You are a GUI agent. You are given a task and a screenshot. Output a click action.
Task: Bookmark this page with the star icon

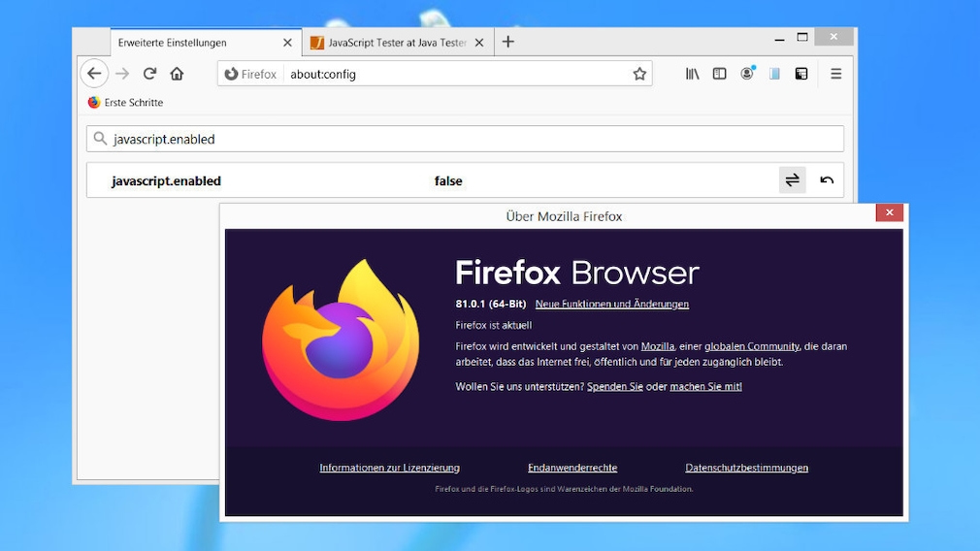tap(639, 74)
